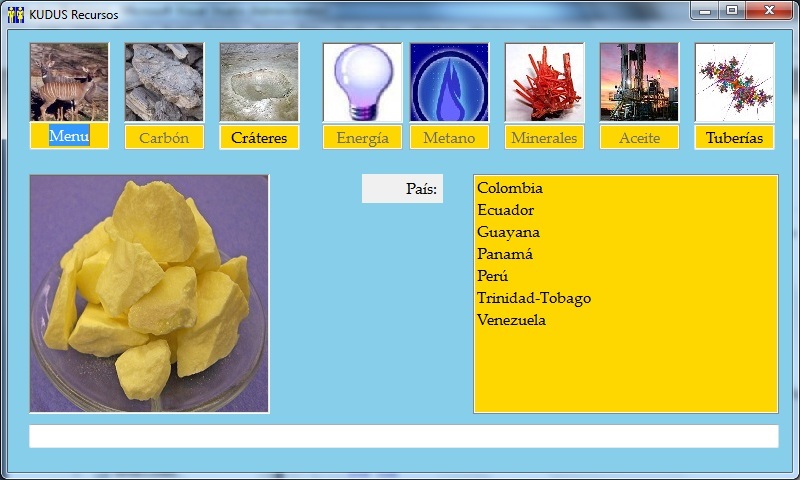Open the Cráteres label button
800x480 pixels.
(x=259, y=138)
